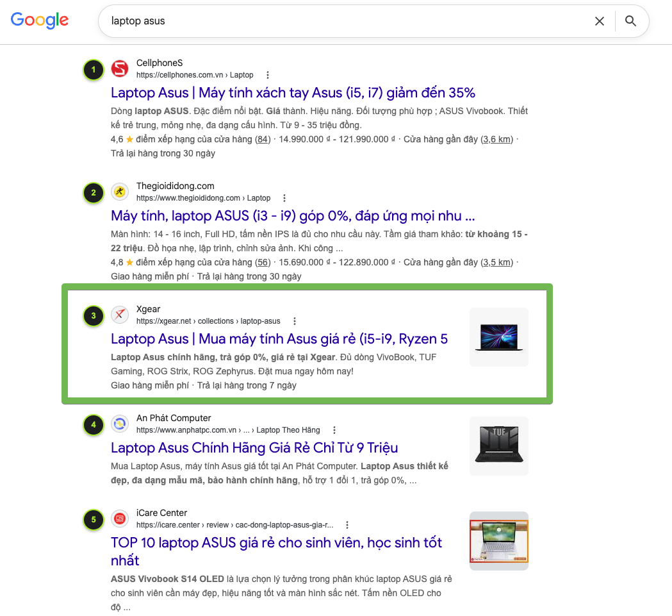Open the Máy tính, laptop ASUS góp 0% result
Screen dimensions: 672x616
click(x=293, y=216)
